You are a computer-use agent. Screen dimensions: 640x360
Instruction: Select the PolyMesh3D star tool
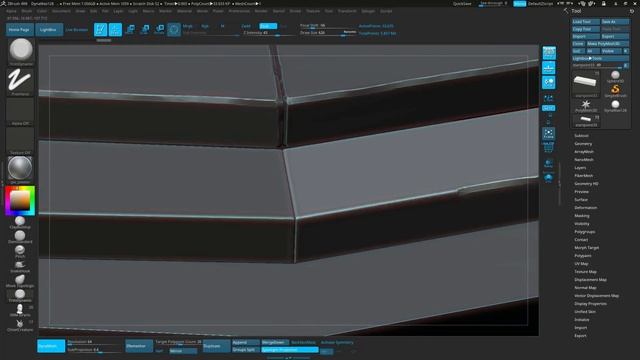586,105
